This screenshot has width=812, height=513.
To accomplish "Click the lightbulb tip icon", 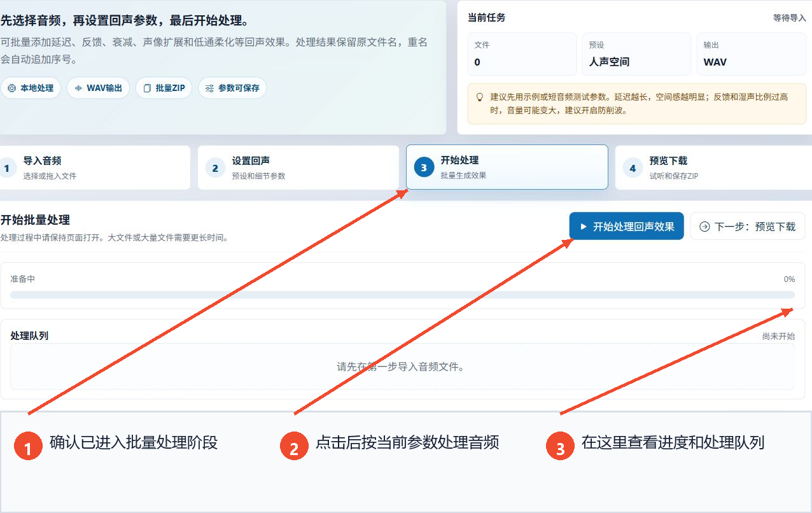I will [x=480, y=97].
